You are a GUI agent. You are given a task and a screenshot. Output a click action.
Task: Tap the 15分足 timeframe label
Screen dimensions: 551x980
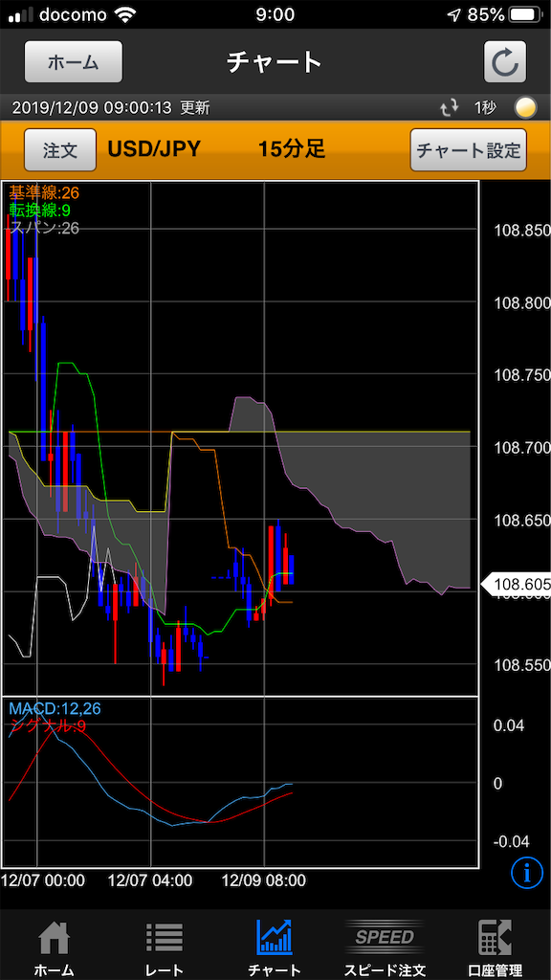293,150
